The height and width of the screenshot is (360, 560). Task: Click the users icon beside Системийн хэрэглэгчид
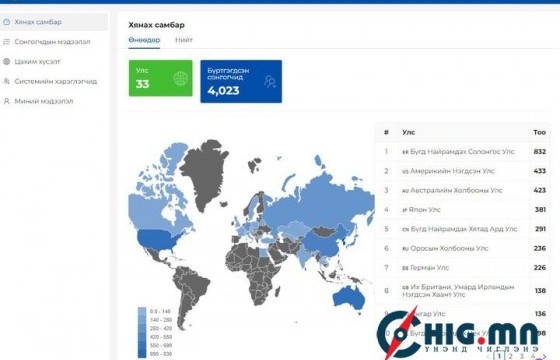click(x=6, y=81)
